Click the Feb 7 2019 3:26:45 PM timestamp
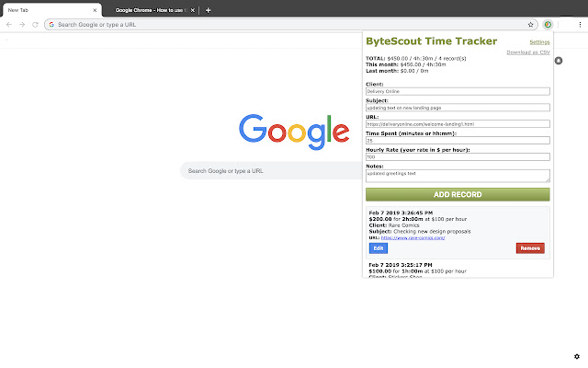The image size is (588, 368). tap(401, 213)
